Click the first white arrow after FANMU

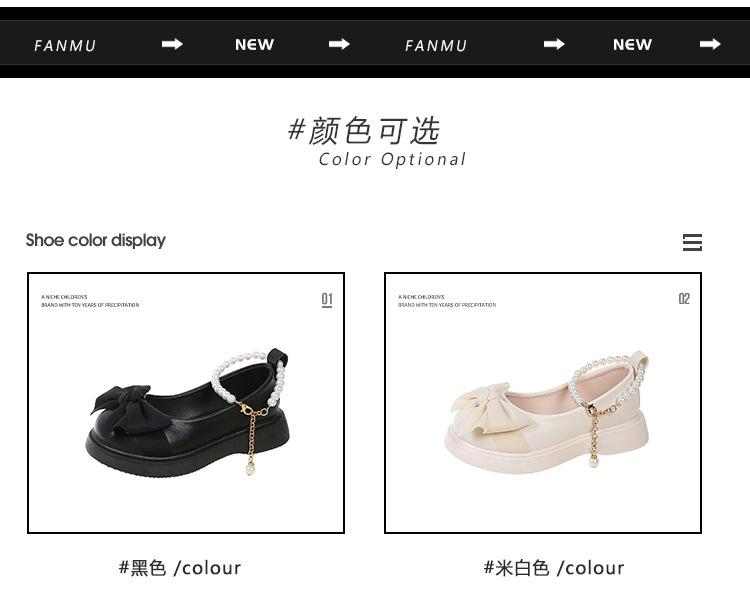tap(172, 44)
